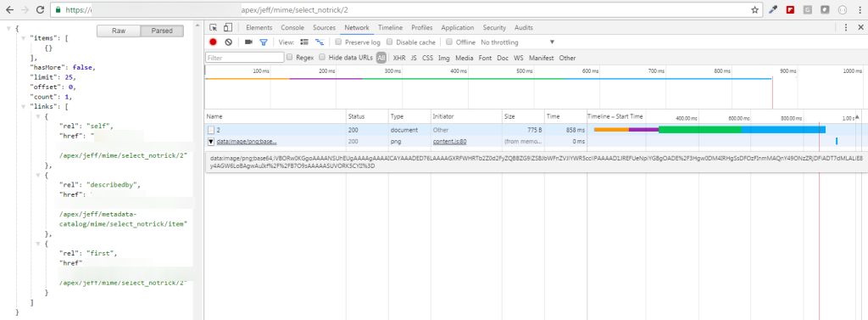The height and width of the screenshot is (320, 868).
Task: Collapse the "items" array
Action: (x=23, y=37)
